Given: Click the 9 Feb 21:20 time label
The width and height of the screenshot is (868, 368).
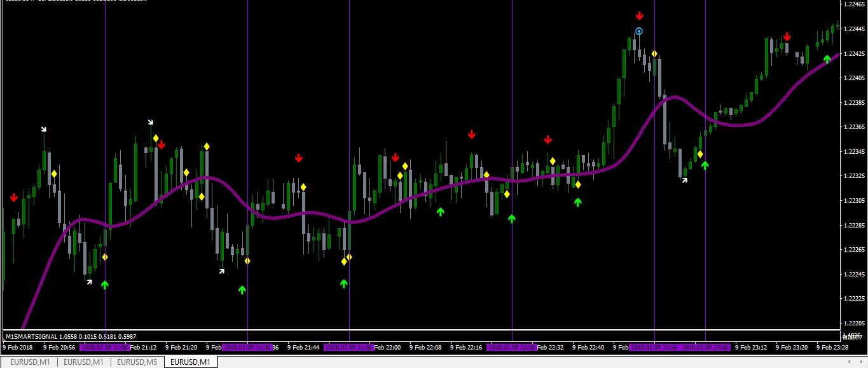Looking at the screenshot, I should [182, 348].
